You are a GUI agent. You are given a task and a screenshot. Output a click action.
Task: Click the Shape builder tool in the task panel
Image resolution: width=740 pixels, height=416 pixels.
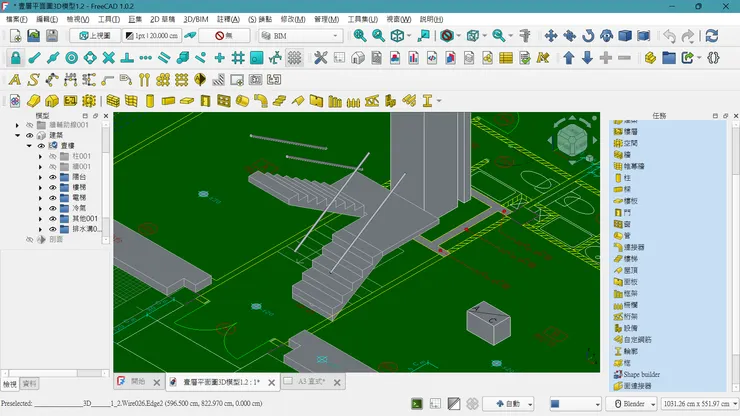point(641,374)
